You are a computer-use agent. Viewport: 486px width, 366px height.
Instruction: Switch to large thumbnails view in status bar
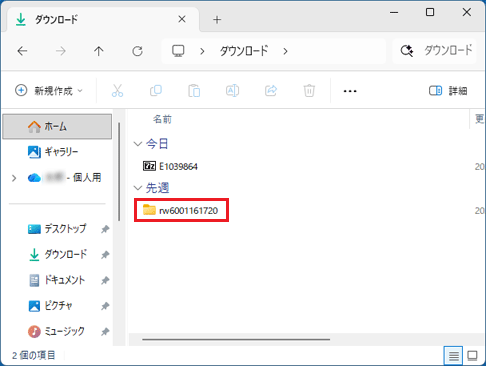(472, 356)
